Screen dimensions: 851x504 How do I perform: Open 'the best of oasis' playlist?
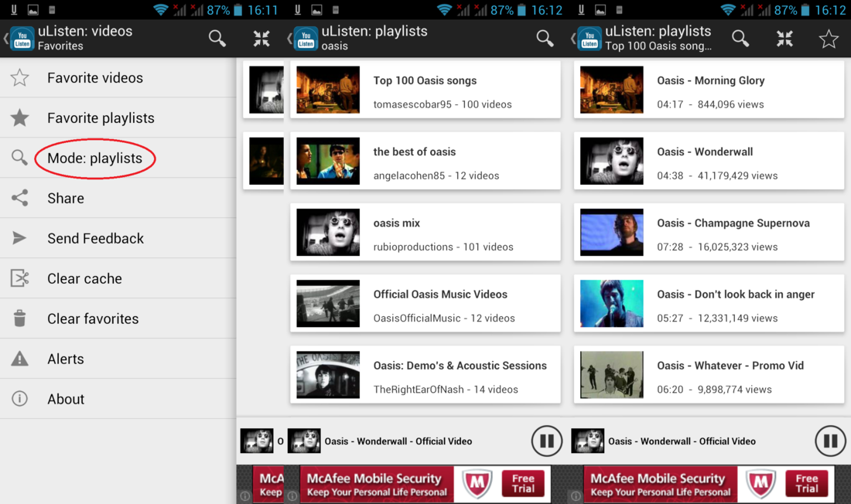click(425, 161)
